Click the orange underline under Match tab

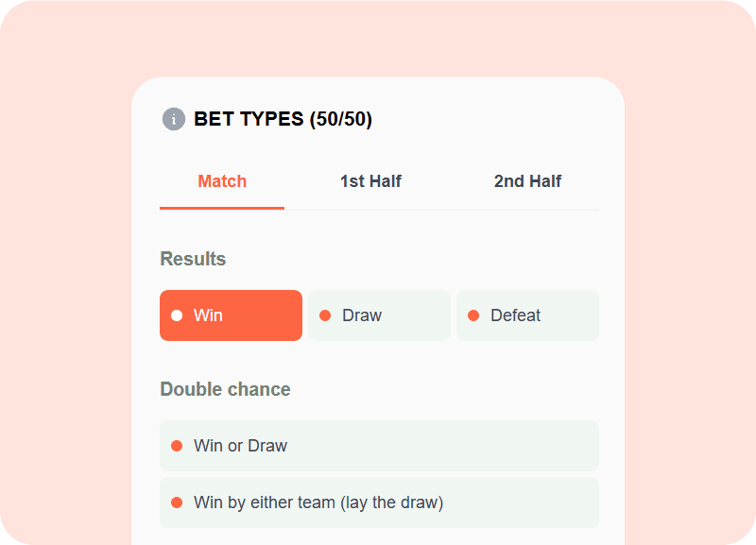coord(222,208)
